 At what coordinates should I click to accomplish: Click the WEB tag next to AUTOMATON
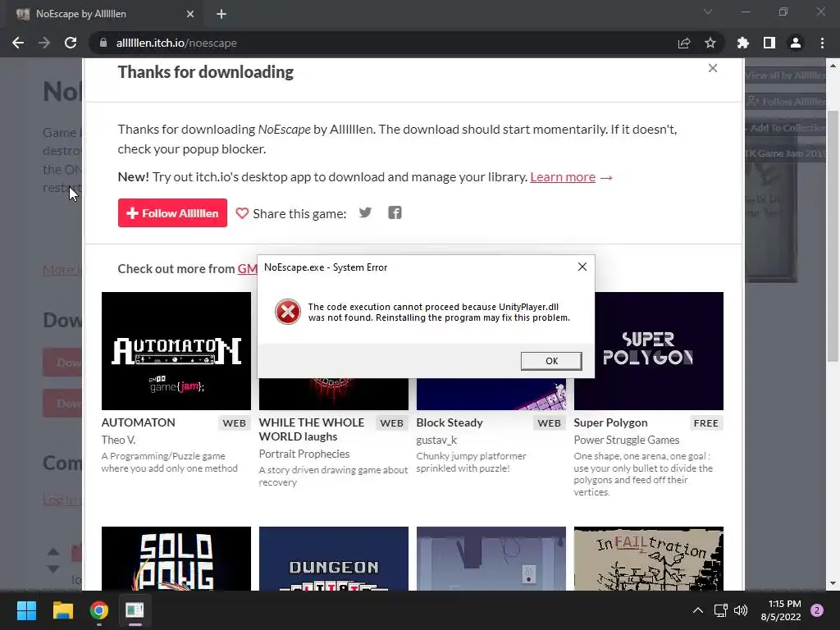tap(234, 423)
